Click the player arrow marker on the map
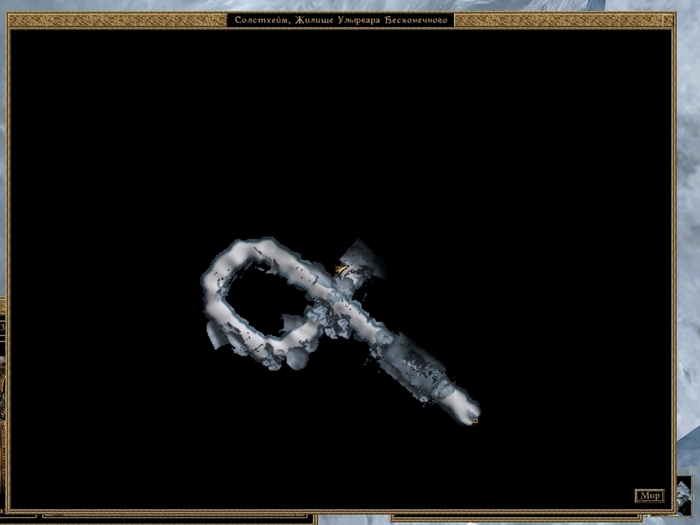 [x=342, y=269]
